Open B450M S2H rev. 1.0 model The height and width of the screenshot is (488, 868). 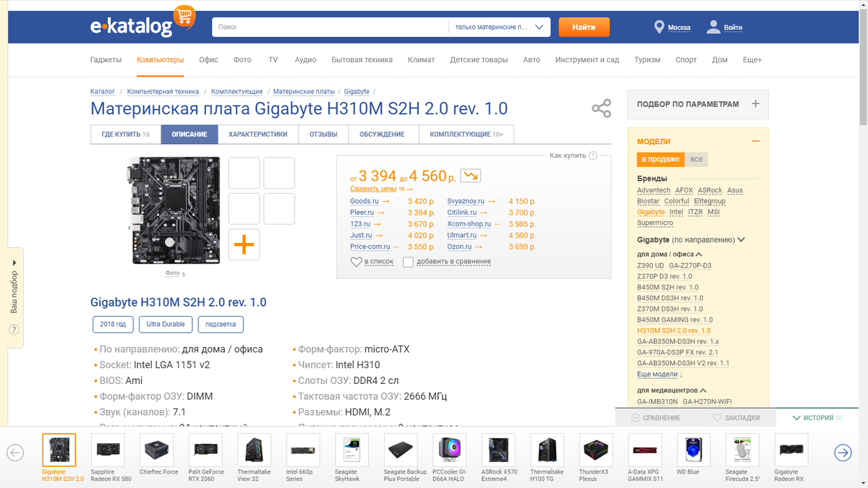[668, 287]
